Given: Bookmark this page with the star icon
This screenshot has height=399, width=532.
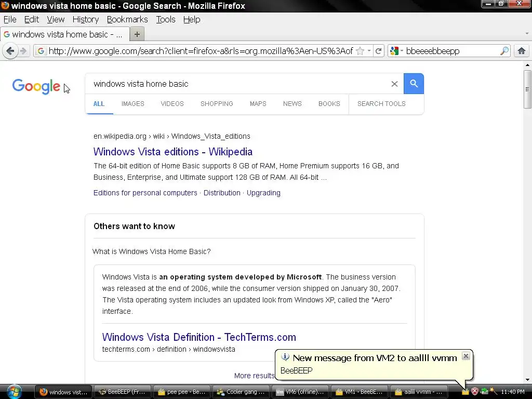Looking at the screenshot, I should 360,51.
